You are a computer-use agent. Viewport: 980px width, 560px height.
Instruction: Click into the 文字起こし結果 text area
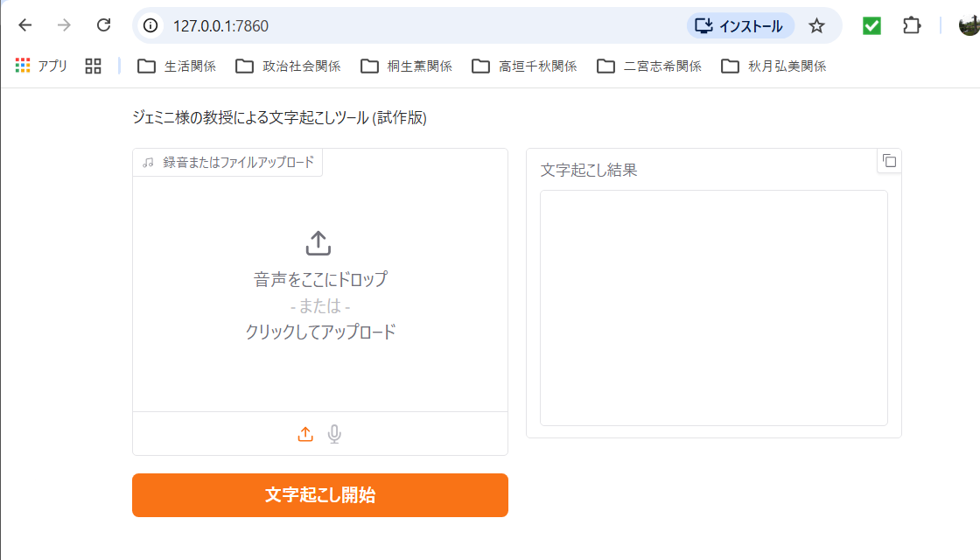click(x=714, y=308)
